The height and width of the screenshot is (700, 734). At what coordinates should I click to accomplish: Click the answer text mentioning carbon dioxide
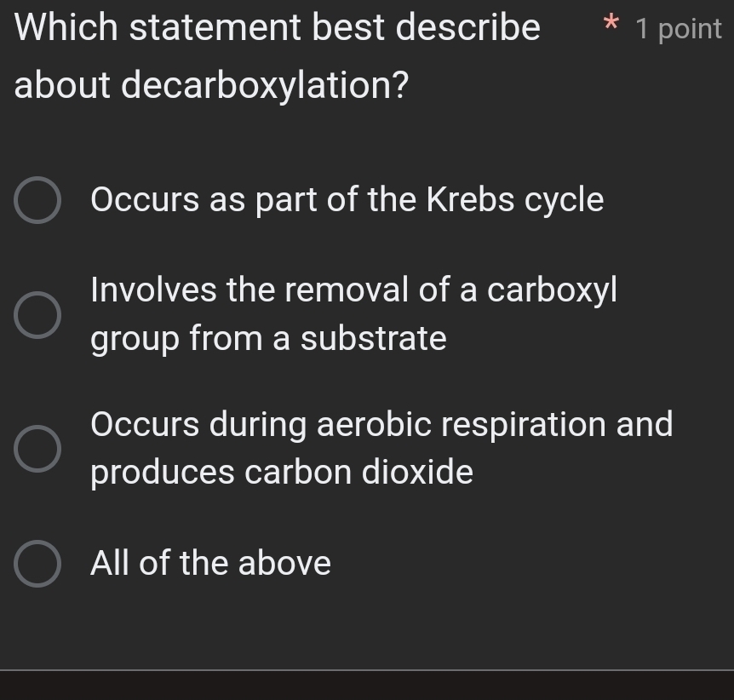pos(281,472)
